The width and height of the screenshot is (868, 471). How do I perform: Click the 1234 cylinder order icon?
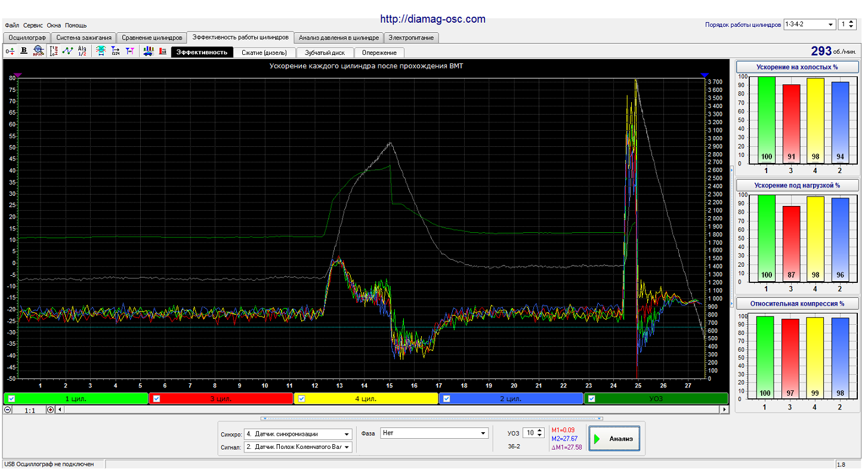[x=116, y=51]
